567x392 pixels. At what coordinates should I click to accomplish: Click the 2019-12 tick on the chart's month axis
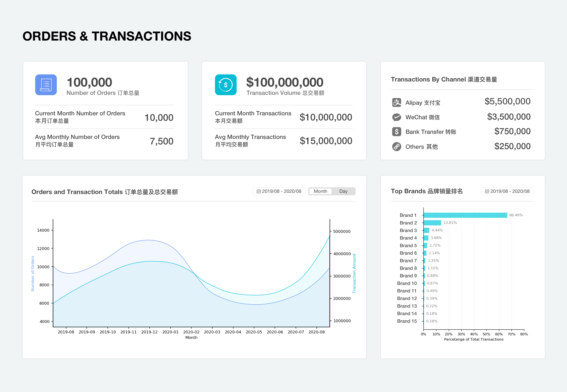pos(149,332)
